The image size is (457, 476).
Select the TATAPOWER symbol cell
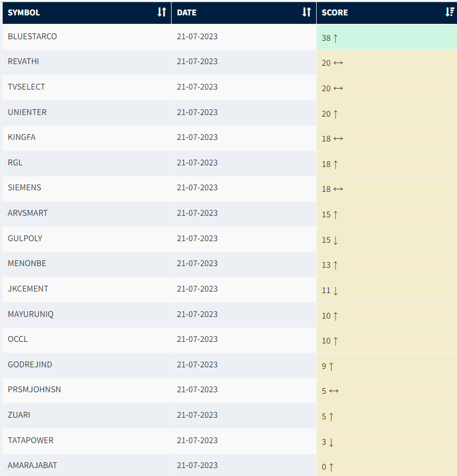(x=87, y=440)
